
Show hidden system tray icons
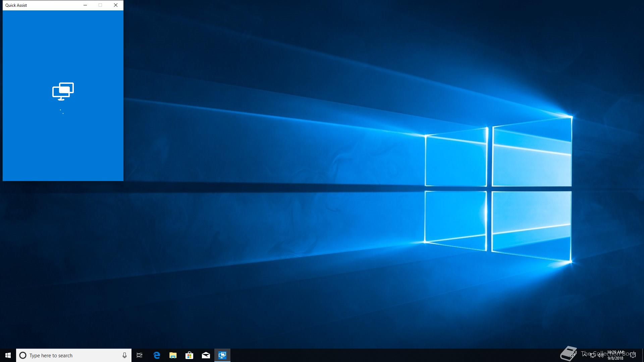(585, 355)
